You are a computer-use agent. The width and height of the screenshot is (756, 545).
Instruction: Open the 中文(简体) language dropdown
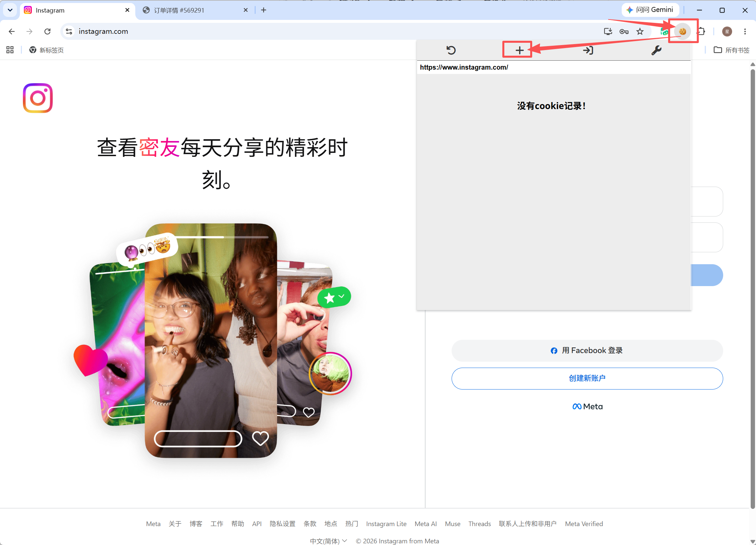click(328, 541)
